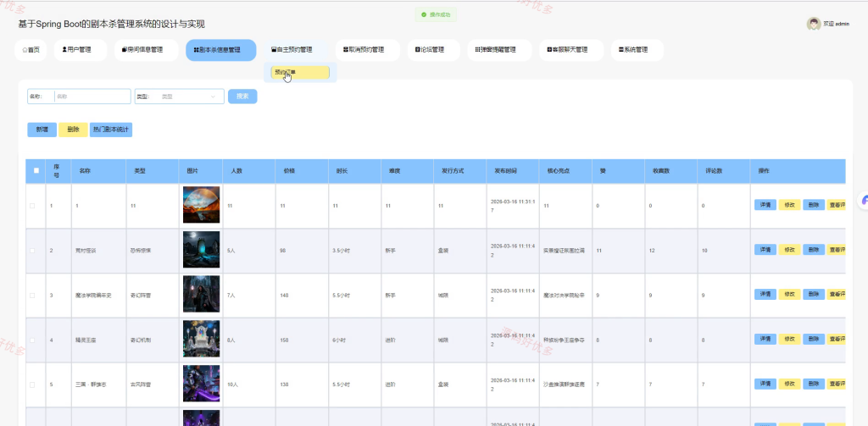The width and height of the screenshot is (868, 426).
Task: Open the row 1 landscape thumbnail
Action: (x=202, y=205)
